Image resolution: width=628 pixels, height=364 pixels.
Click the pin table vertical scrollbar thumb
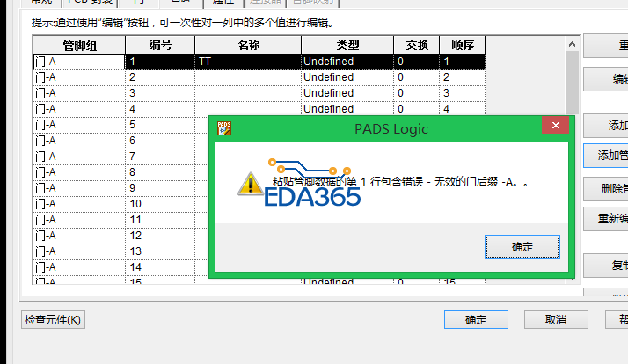pos(572,83)
